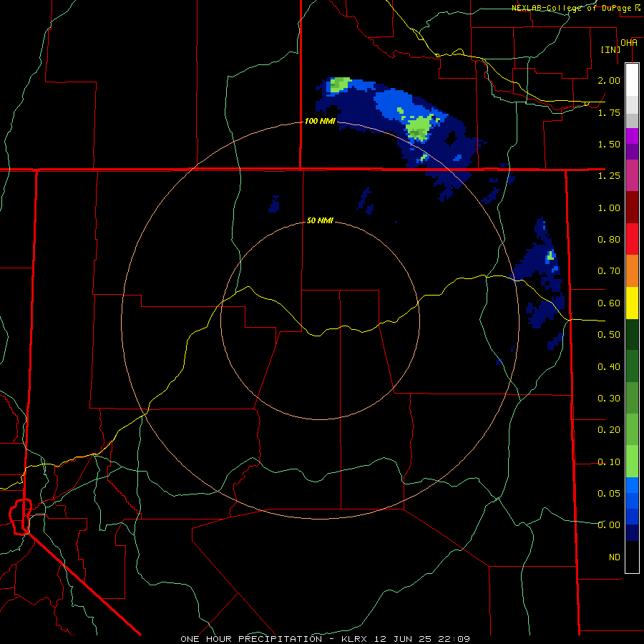Pick the dark maroon swatch beside 1.00
This screenshot has height=644, width=644.
pyautogui.click(x=632, y=208)
